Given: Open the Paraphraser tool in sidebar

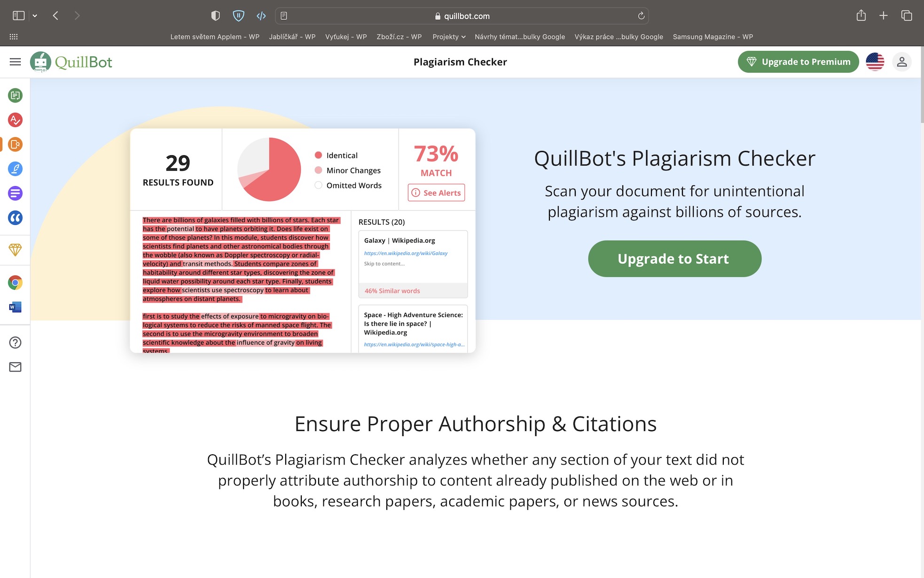Looking at the screenshot, I should (x=15, y=95).
